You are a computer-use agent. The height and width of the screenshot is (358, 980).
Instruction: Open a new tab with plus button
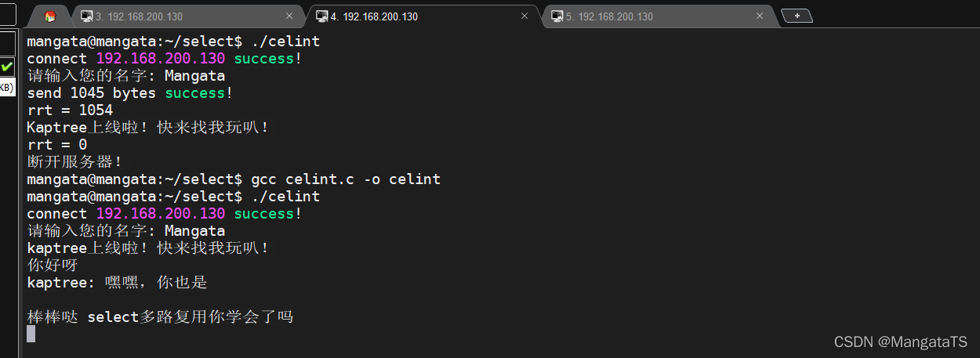click(797, 16)
